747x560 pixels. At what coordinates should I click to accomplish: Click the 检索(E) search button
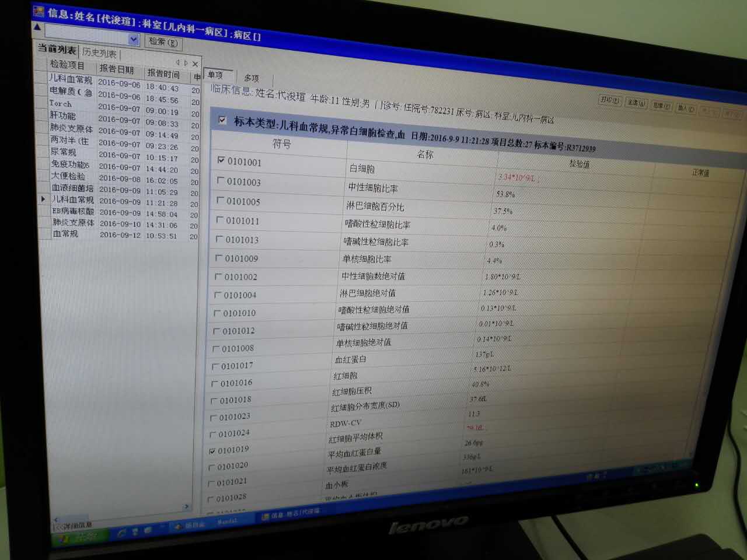point(163,41)
